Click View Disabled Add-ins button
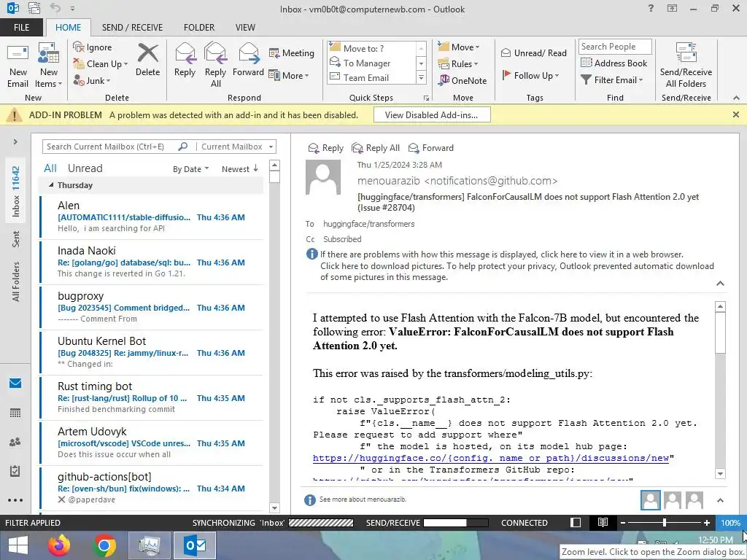The image size is (747, 560). click(x=432, y=114)
